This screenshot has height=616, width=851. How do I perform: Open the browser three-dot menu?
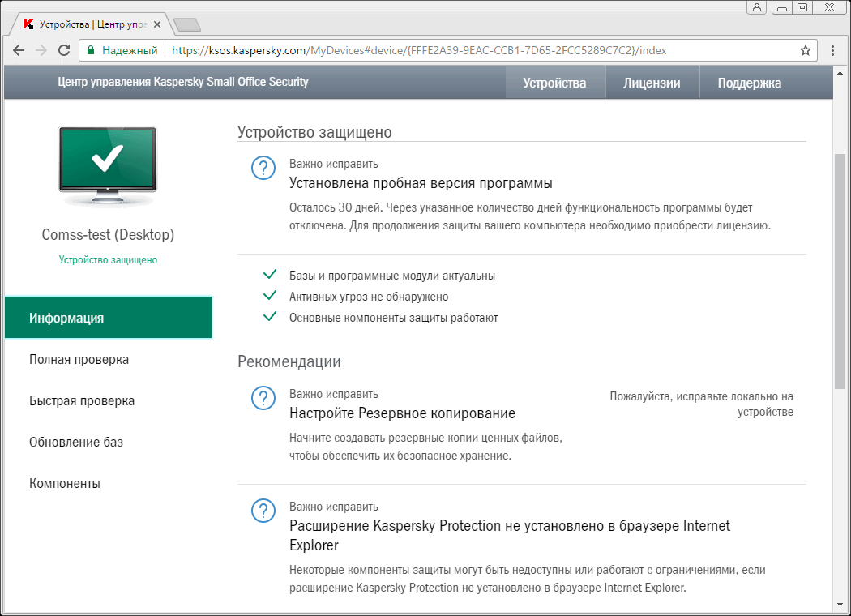tap(832, 50)
